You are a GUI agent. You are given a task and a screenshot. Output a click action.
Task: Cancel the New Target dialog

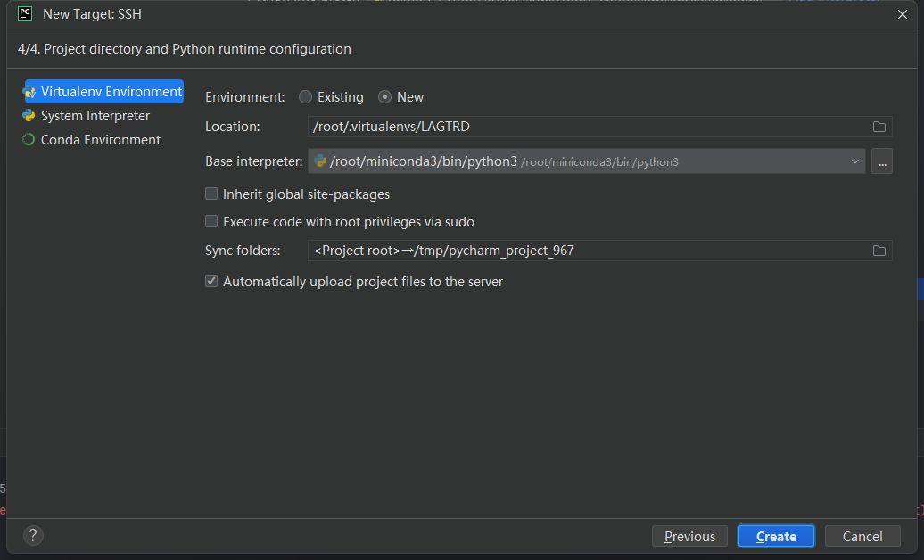point(862,537)
